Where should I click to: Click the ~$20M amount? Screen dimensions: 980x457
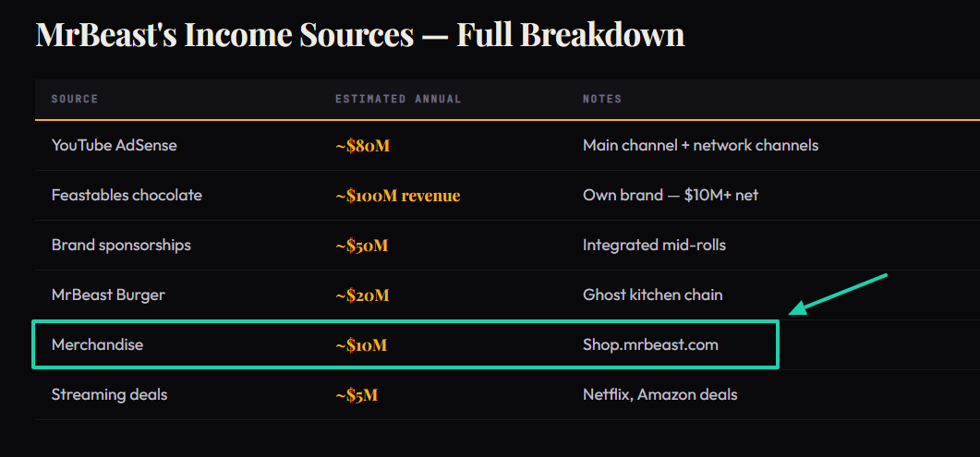(x=362, y=295)
